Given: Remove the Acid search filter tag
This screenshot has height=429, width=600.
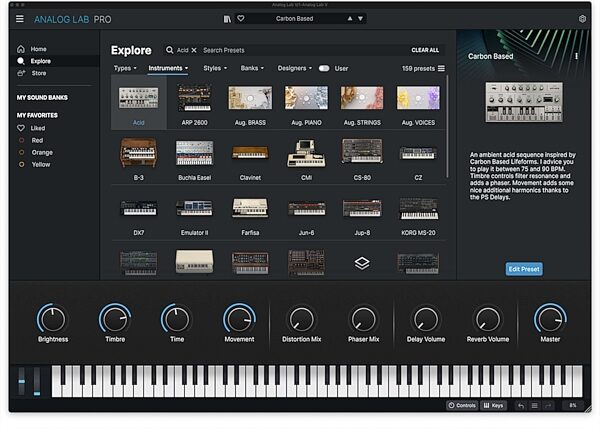Looking at the screenshot, I should pos(194,50).
